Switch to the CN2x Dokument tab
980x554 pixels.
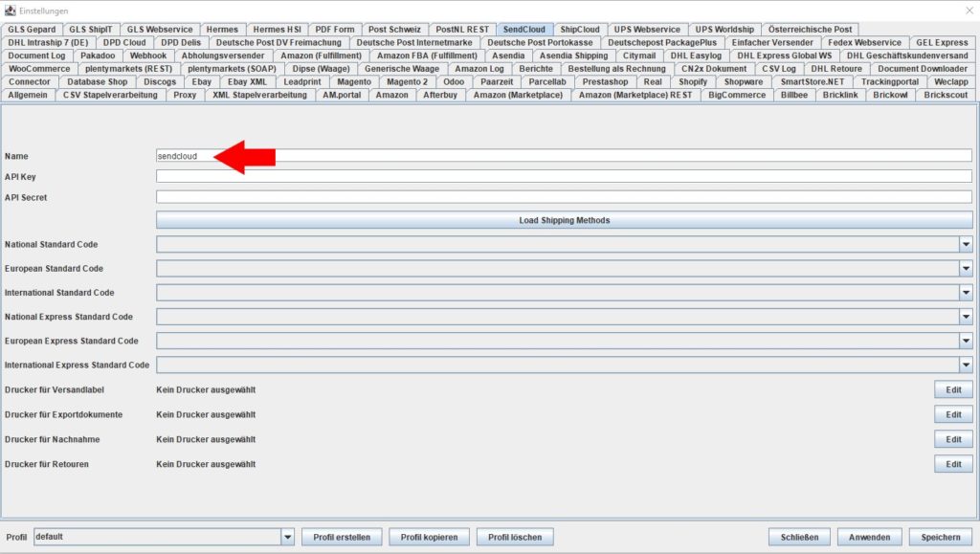tap(714, 69)
